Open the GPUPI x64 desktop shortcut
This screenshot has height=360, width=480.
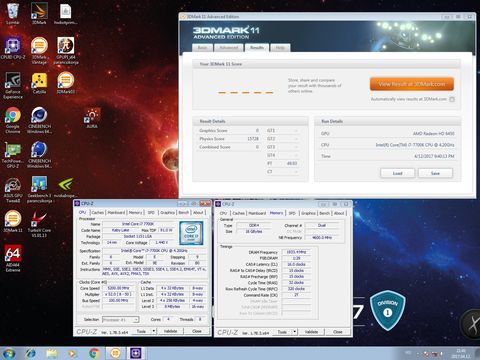(x=66, y=50)
